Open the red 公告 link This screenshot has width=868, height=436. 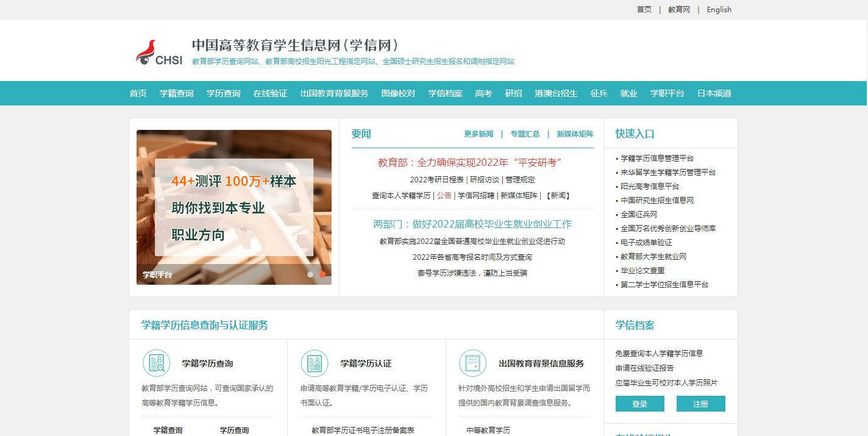(444, 196)
